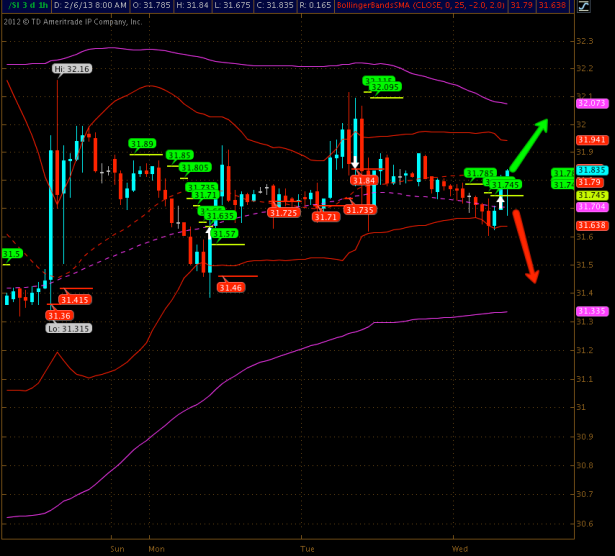Click the magenta 31.335 axis price tag
The image size is (615, 556).
(591, 311)
